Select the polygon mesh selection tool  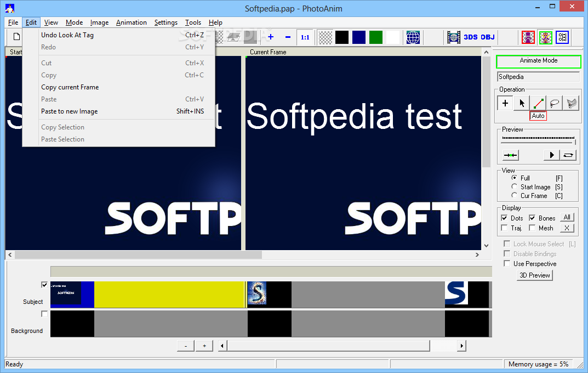point(571,103)
